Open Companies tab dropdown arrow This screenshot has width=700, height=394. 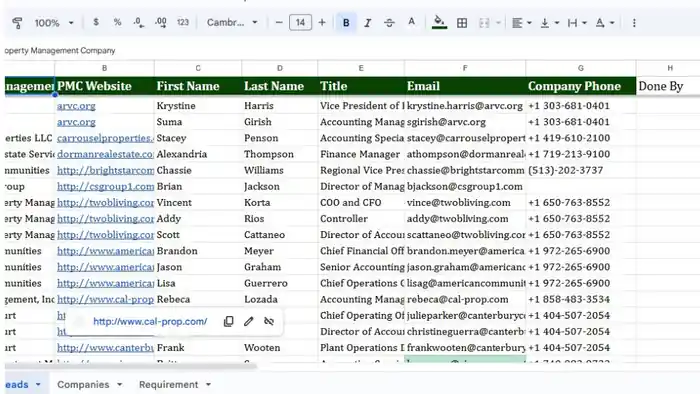(x=119, y=384)
